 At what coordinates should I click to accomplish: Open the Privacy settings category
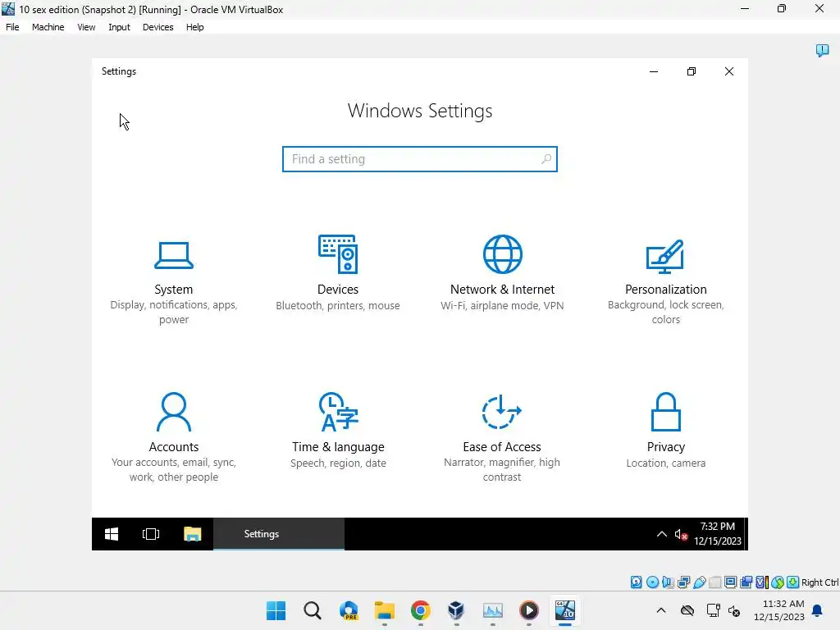[665, 431]
